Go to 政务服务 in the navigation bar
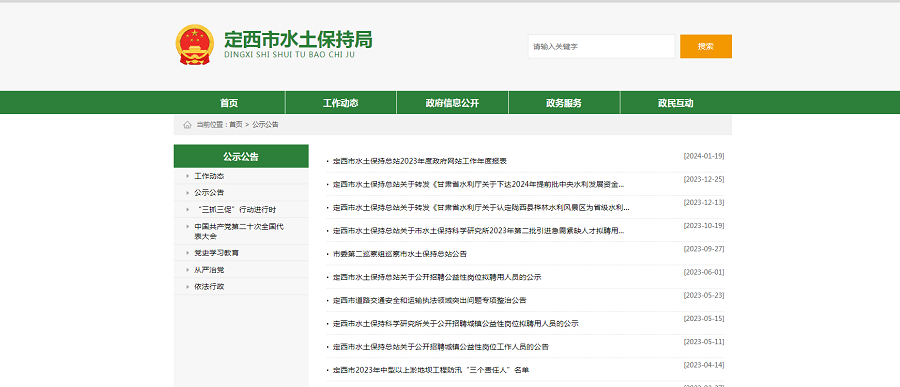The width and height of the screenshot is (900, 387). pyautogui.click(x=564, y=103)
